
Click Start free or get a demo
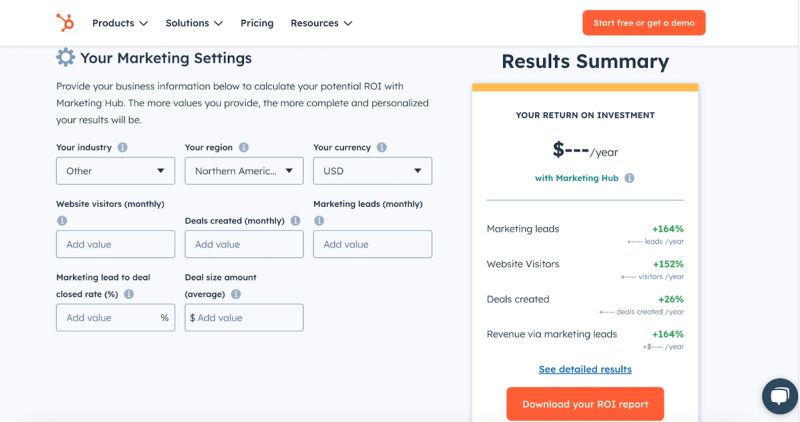(x=643, y=23)
